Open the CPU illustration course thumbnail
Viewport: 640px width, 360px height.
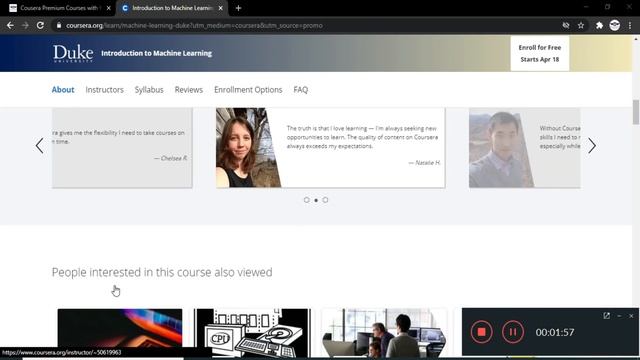click(252, 333)
